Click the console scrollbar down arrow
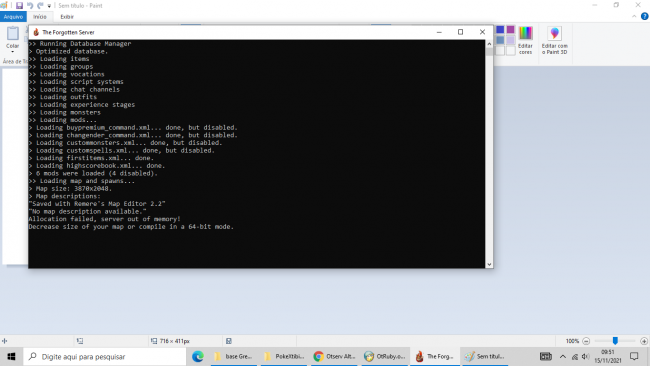Screen dimensions: 650x366 point(489,264)
